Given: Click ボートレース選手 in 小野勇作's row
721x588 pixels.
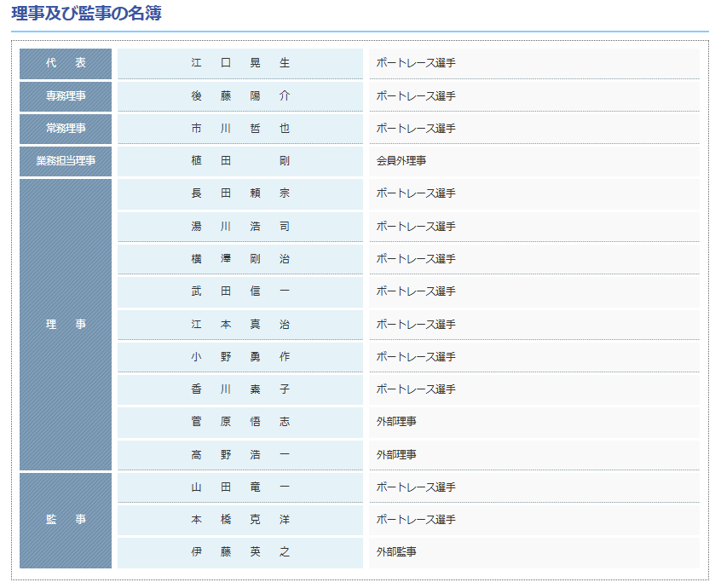Looking at the screenshot, I should pyautogui.click(x=416, y=357).
